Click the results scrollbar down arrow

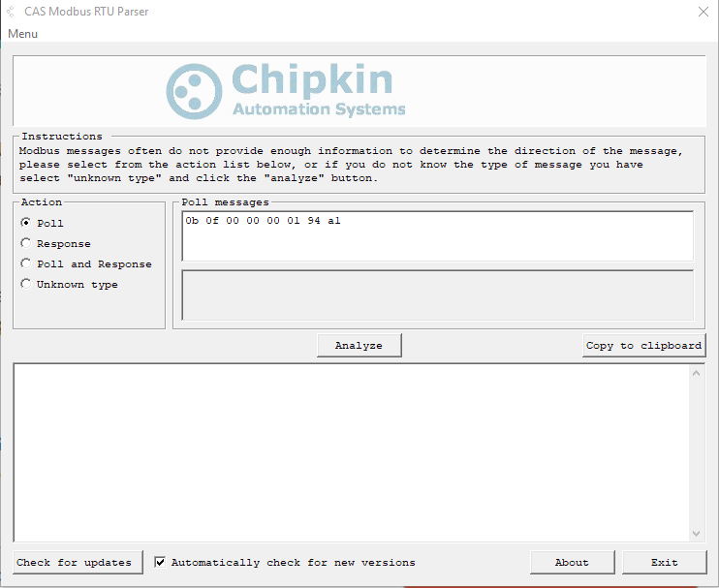[x=696, y=533]
